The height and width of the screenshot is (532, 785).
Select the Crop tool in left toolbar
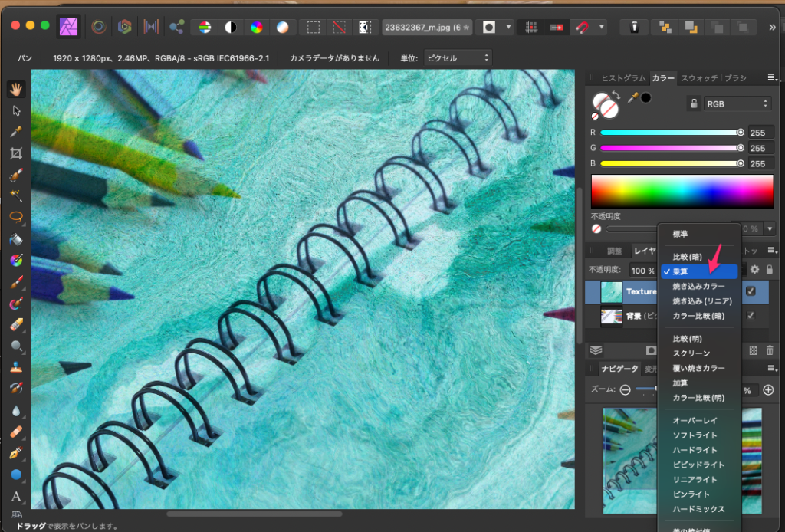[16, 153]
